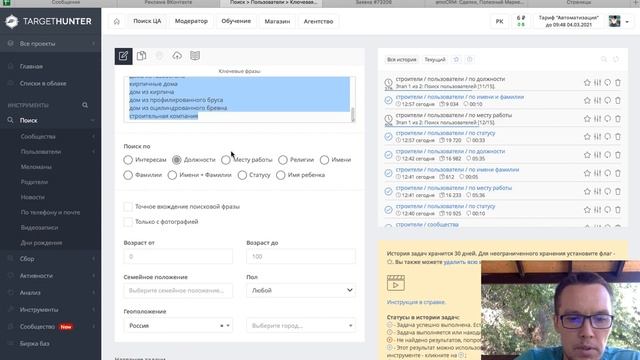Expand the Сбор sidebar section
Image resolution: width=640 pixels, height=360 pixels.
click(x=51, y=259)
